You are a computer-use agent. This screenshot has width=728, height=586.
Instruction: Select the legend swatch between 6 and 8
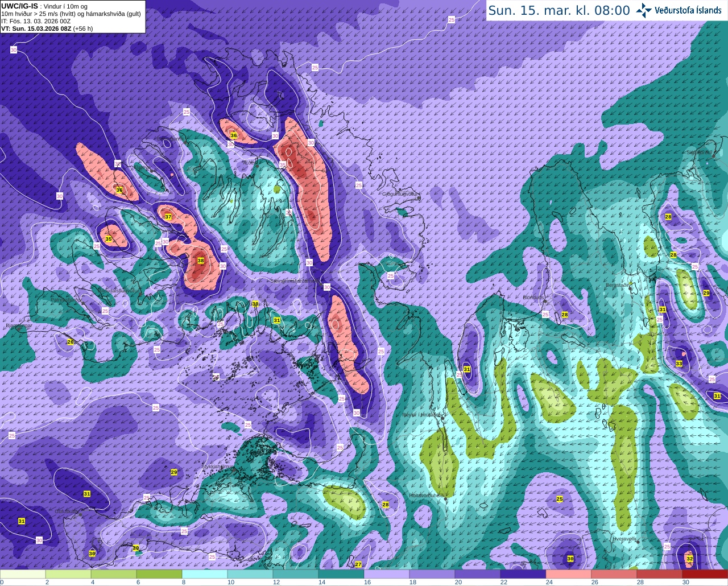coord(159,574)
